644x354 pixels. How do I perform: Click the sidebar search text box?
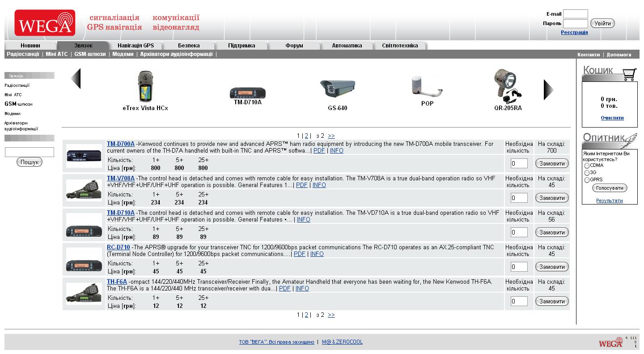pos(30,152)
